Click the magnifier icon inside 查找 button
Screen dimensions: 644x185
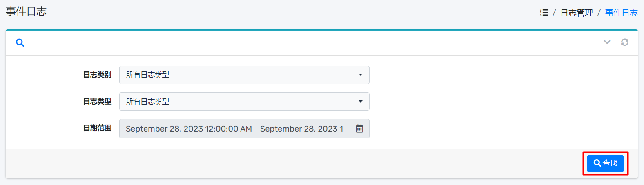tap(597, 163)
